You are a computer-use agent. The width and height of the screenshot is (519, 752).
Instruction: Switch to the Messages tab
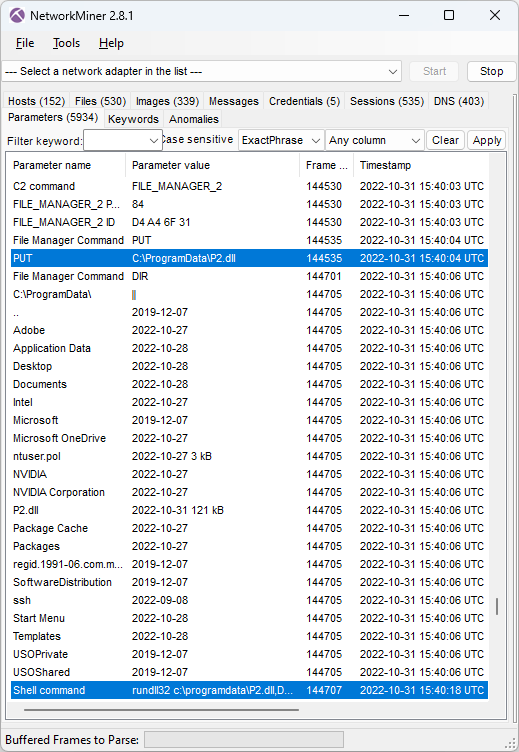tap(234, 101)
